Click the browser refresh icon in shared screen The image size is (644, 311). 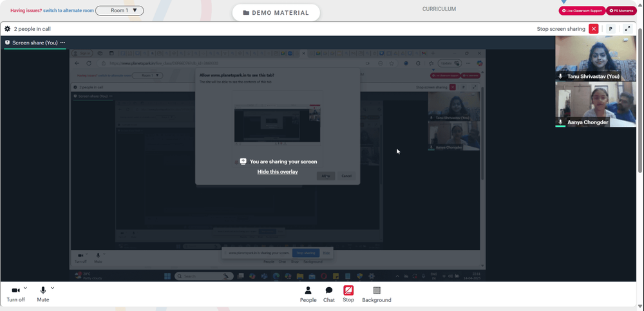coord(89,63)
